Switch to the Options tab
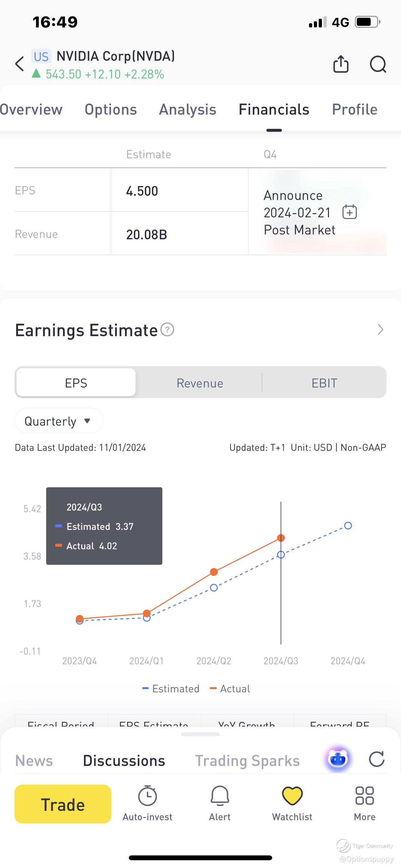401x868 pixels. pos(110,109)
